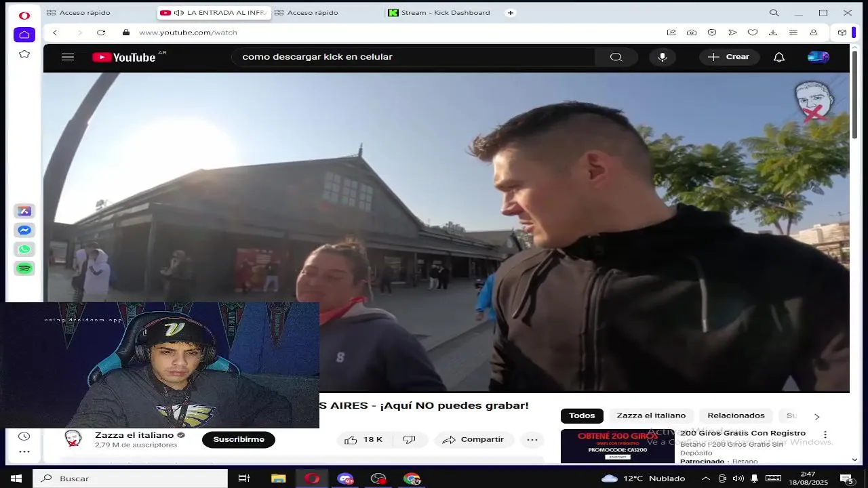The image size is (868, 488).
Task: Open the Opera send-to-Flow arrow icon
Action: 732,33
